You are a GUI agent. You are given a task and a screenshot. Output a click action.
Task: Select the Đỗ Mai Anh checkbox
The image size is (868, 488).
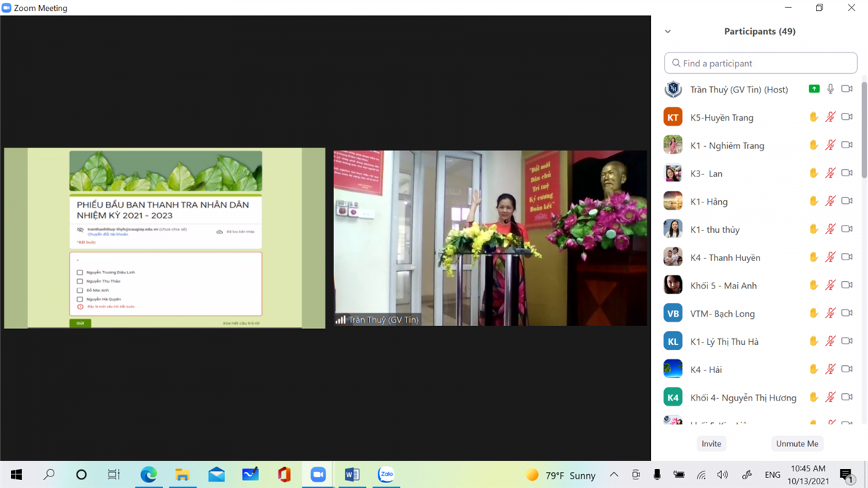tap(80, 290)
